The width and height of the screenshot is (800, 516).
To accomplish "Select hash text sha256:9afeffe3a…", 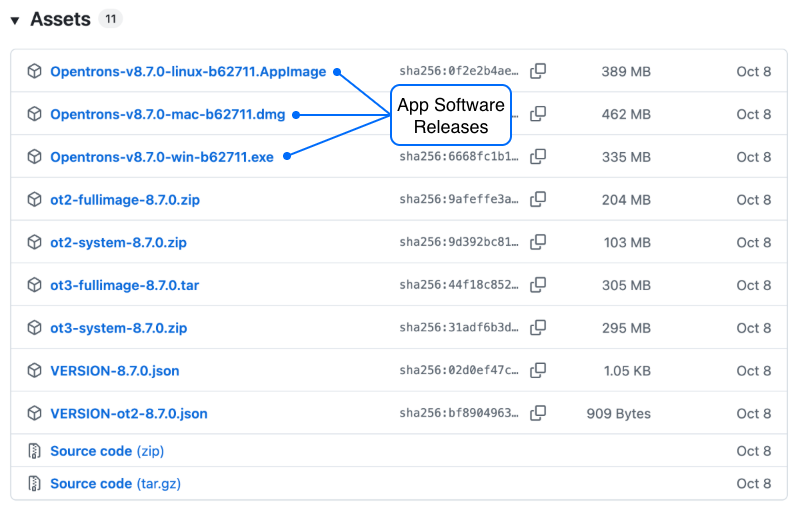I will click(x=459, y=200).
